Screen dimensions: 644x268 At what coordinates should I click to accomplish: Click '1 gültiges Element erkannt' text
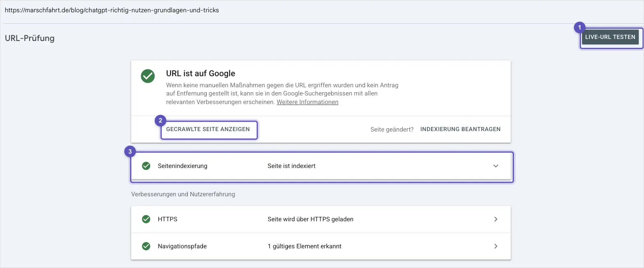304,246
